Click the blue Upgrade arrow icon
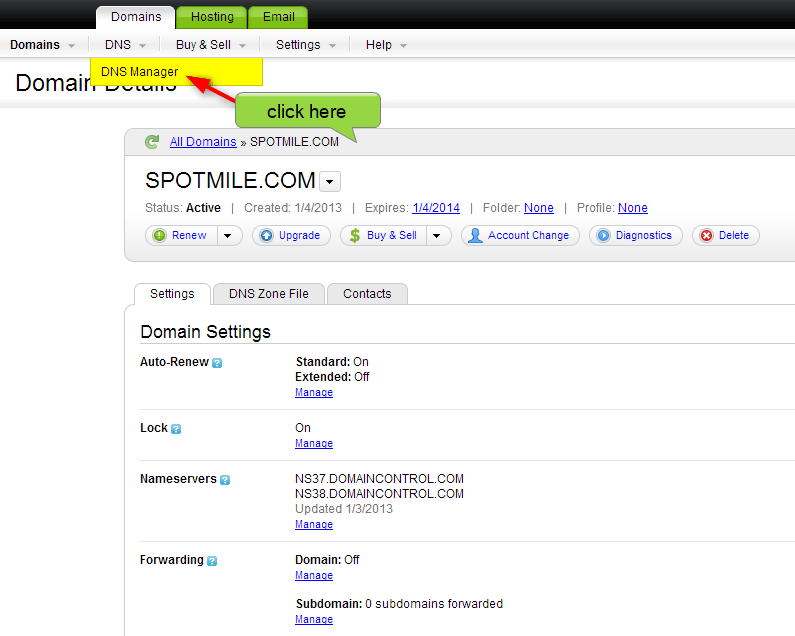The height and width of the screenshot is (636, 795). [x=267, y=235]
